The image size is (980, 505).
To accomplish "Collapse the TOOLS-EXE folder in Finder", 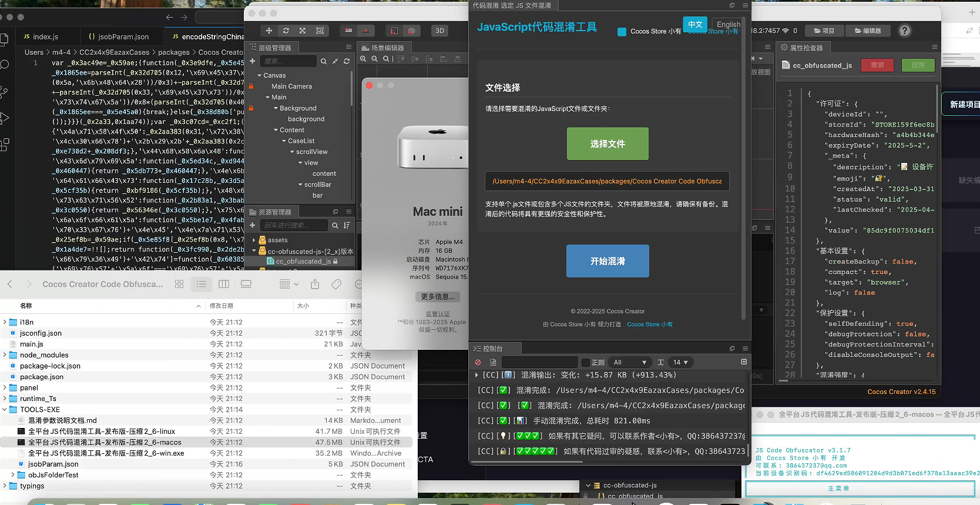I will point(5,410).
